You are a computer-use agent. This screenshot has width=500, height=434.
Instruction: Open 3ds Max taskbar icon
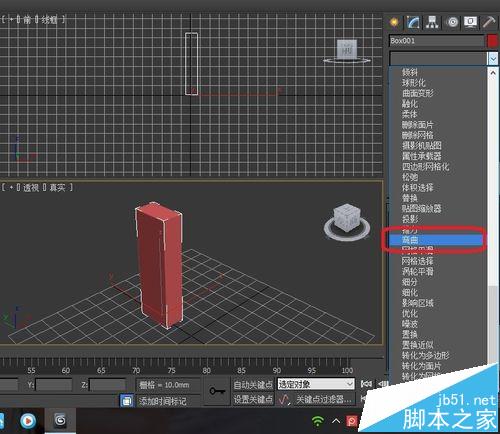(x=60, y=421)
